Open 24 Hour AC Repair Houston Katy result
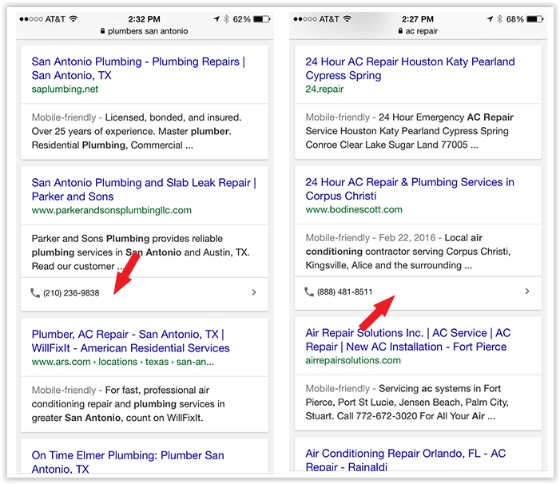This screenshot has height=484, width=560. 410,68
